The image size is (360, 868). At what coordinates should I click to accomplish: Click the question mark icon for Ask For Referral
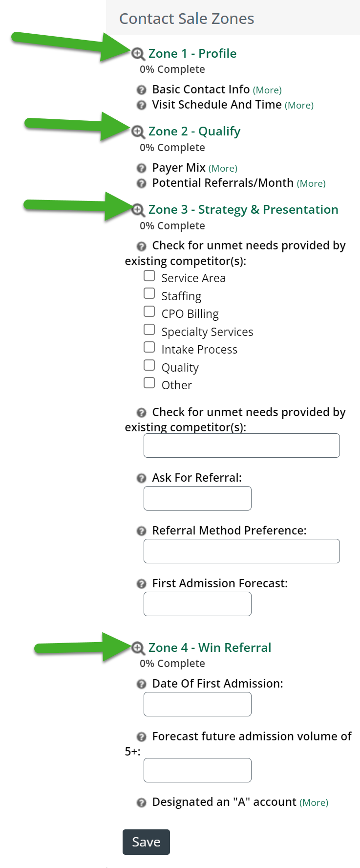142,478
